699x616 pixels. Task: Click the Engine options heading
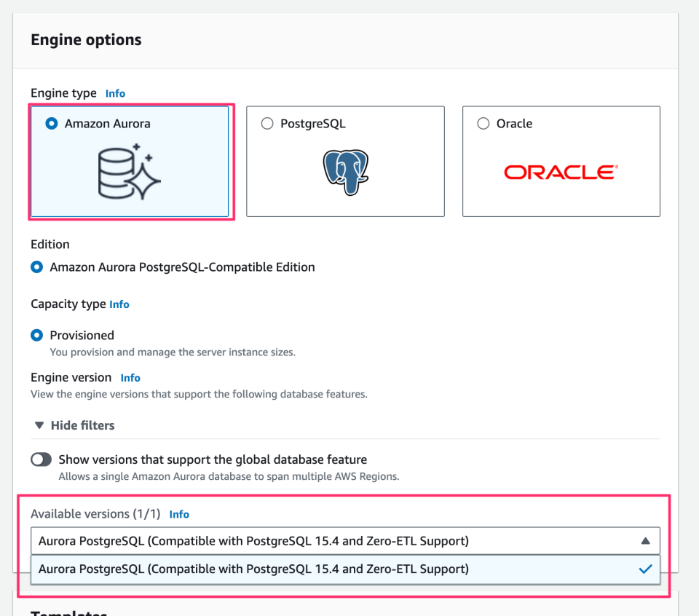tap(86, 39)
